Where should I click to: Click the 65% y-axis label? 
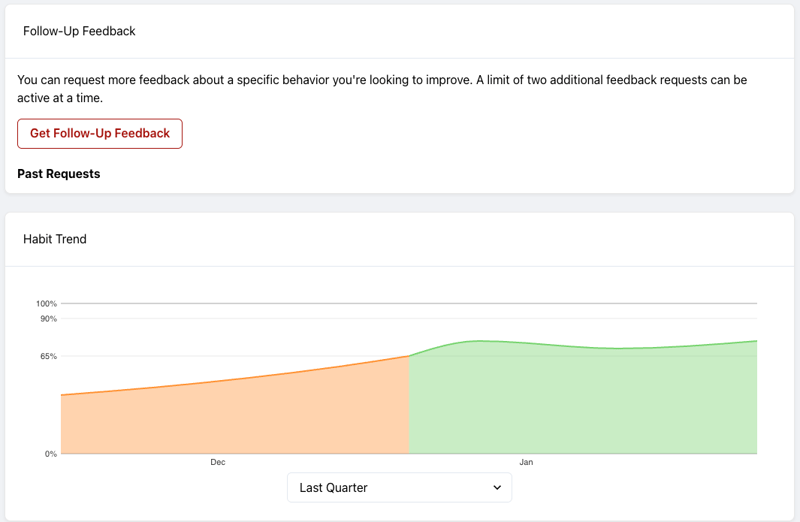(x=48, y=356)
